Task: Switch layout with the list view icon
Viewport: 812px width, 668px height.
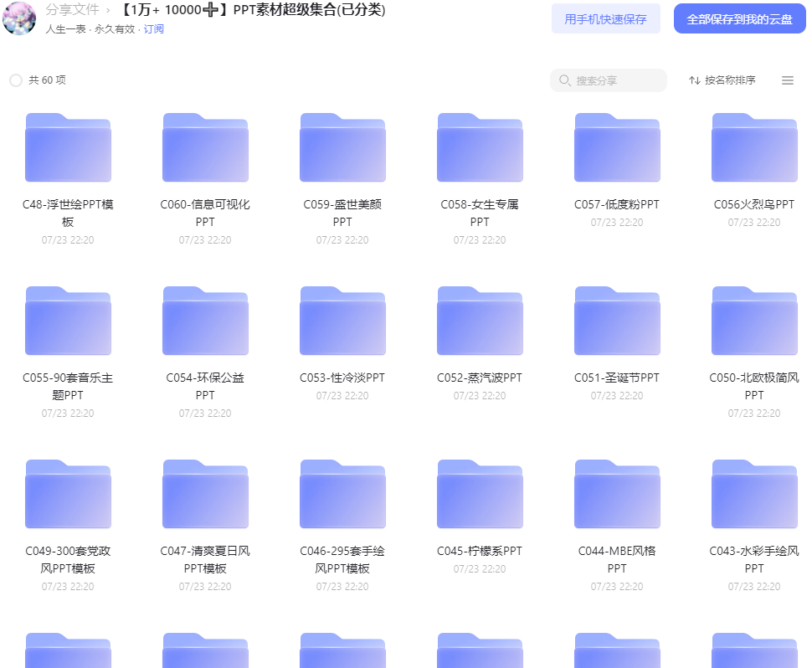Action: pos(787,80)
